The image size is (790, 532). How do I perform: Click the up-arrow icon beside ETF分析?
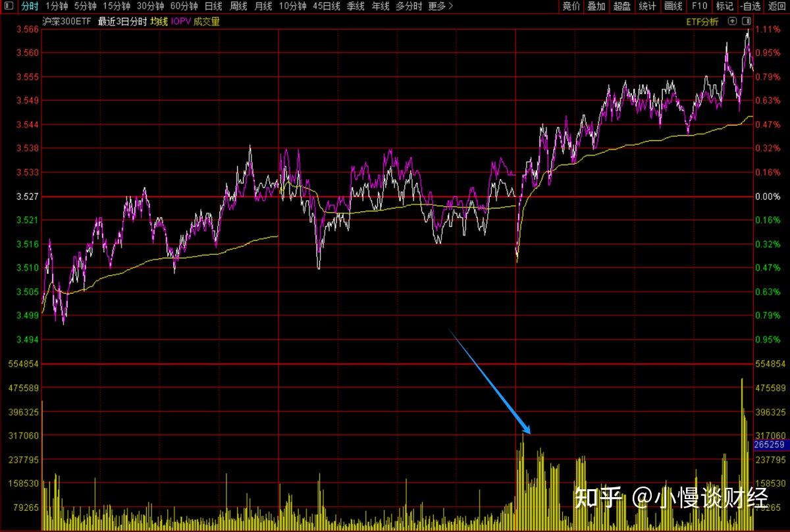[x=731, y=22]
